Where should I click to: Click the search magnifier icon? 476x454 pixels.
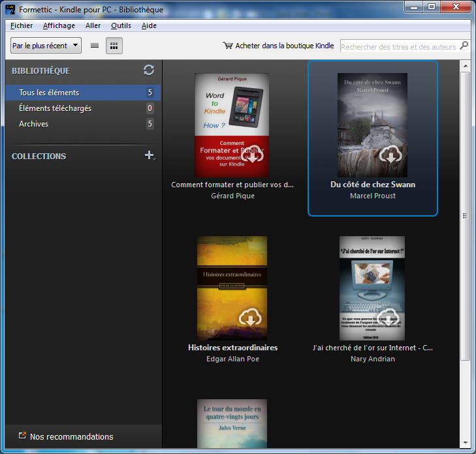pos(464,46)
